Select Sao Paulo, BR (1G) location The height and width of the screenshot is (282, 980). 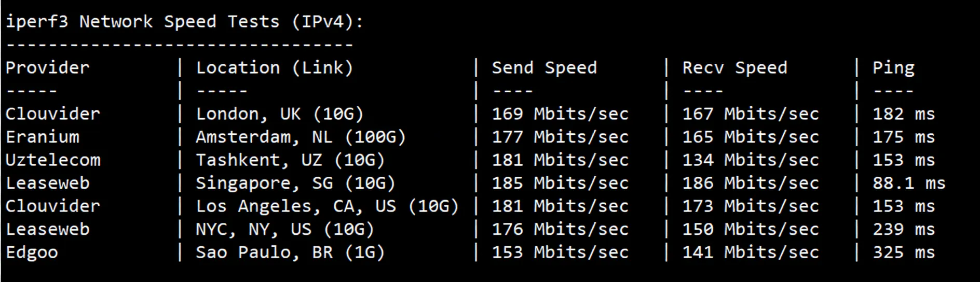tap(290, 252)
